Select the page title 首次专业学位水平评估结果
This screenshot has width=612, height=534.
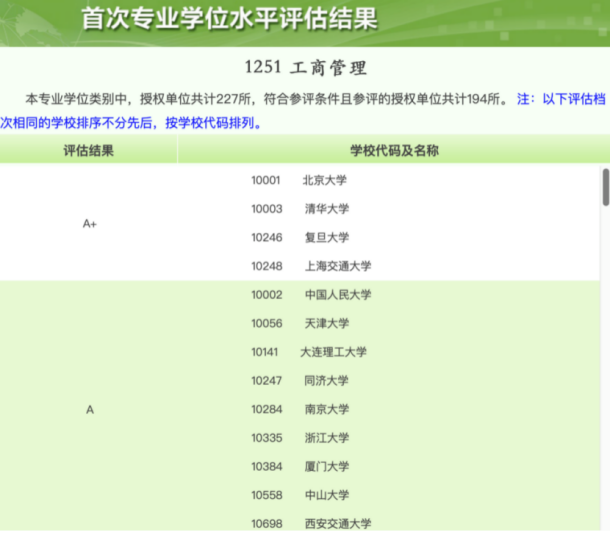click(230, 18)
